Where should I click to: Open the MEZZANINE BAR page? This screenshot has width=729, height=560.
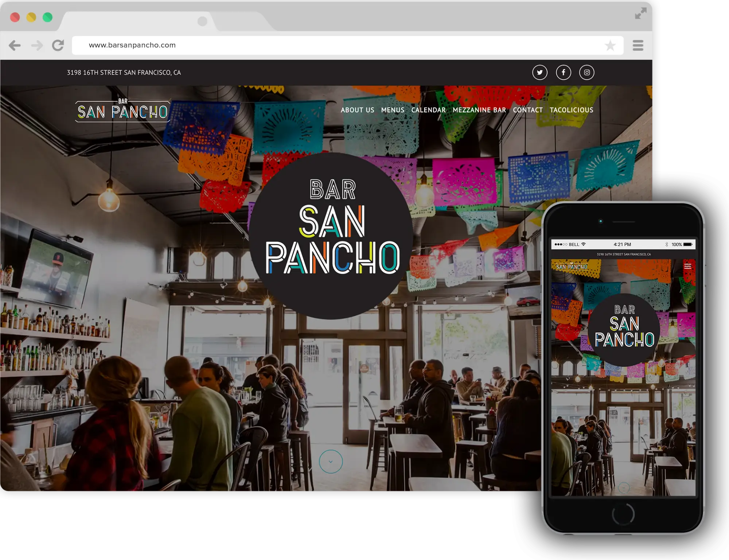click(x=479, y=110)
